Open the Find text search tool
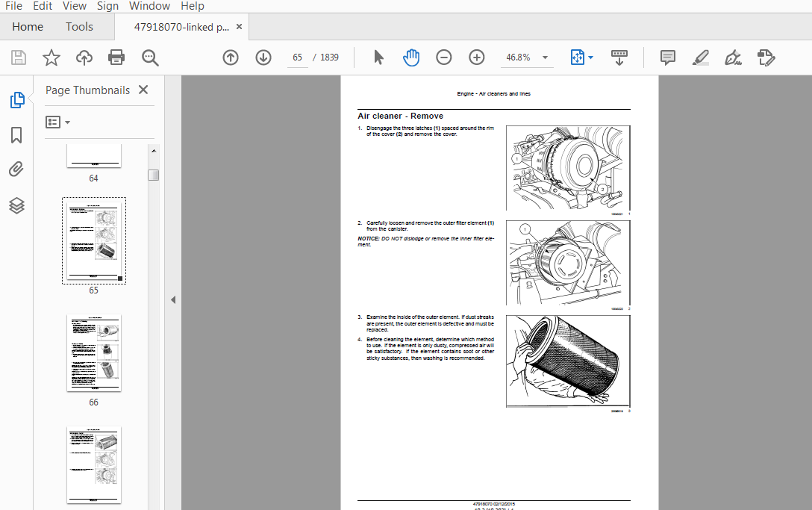This screenshot has height=510, width=812. (150, 57)
